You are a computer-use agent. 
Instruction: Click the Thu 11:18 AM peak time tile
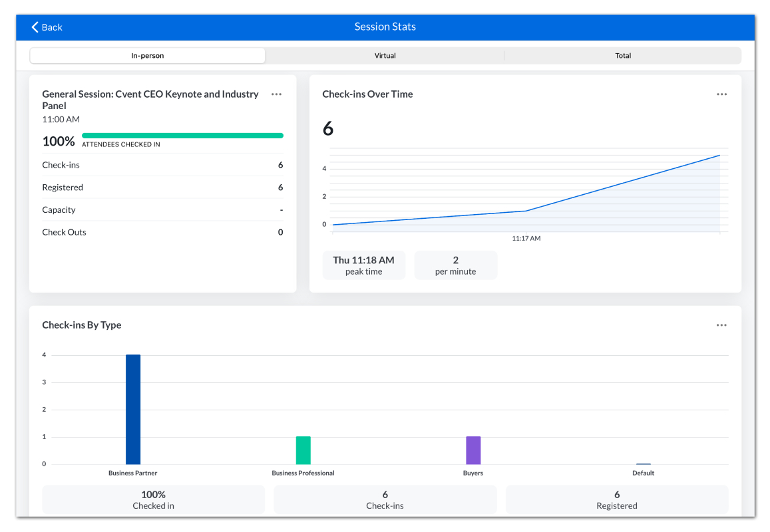tap(363, 265)
